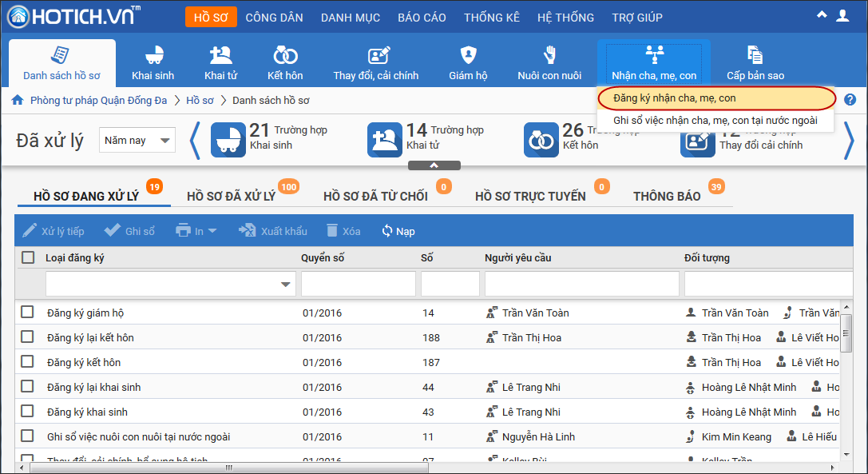
Task: Tick the checkbox for Đăng ký giám hộ row
Action: tap(28, 313)
